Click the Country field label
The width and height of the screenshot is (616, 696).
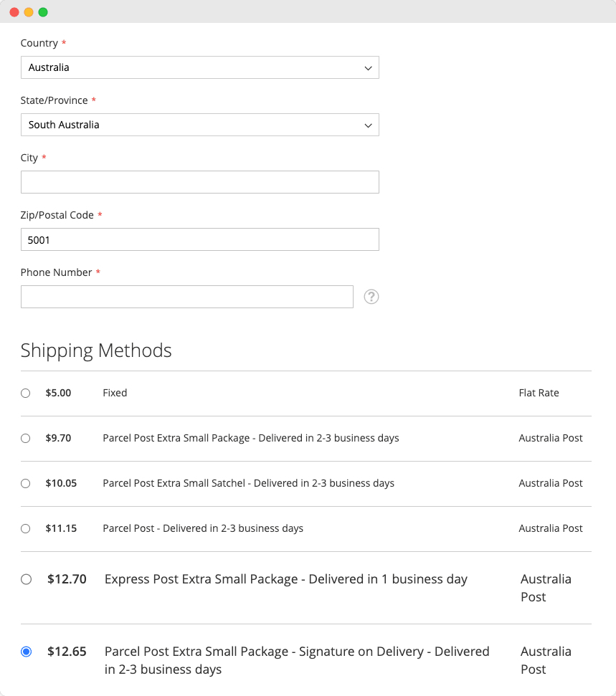[x=39, y=43]
